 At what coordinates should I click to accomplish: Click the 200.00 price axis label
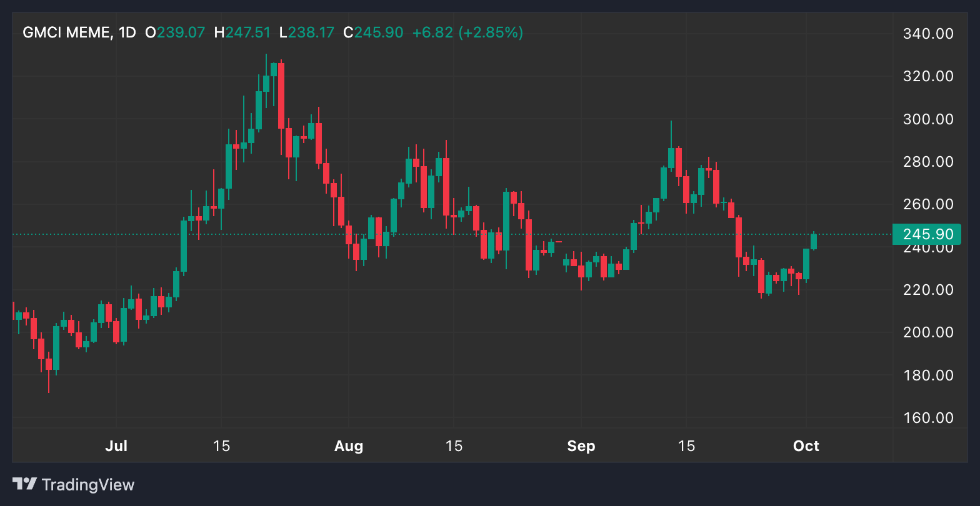point(928,332)
